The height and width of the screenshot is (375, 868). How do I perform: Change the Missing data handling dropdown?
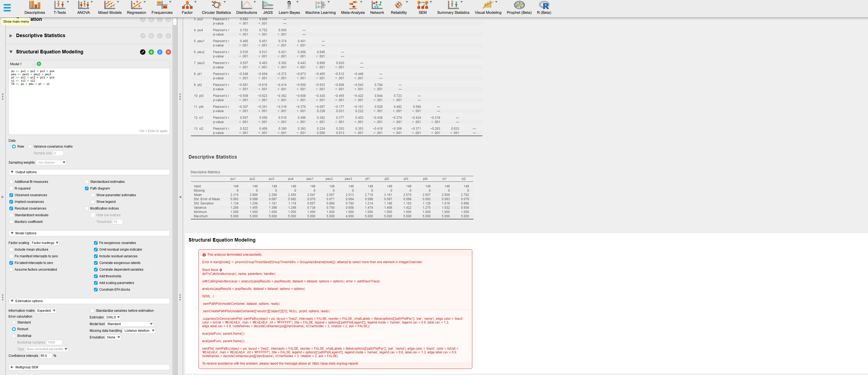(x=139, y=330)
